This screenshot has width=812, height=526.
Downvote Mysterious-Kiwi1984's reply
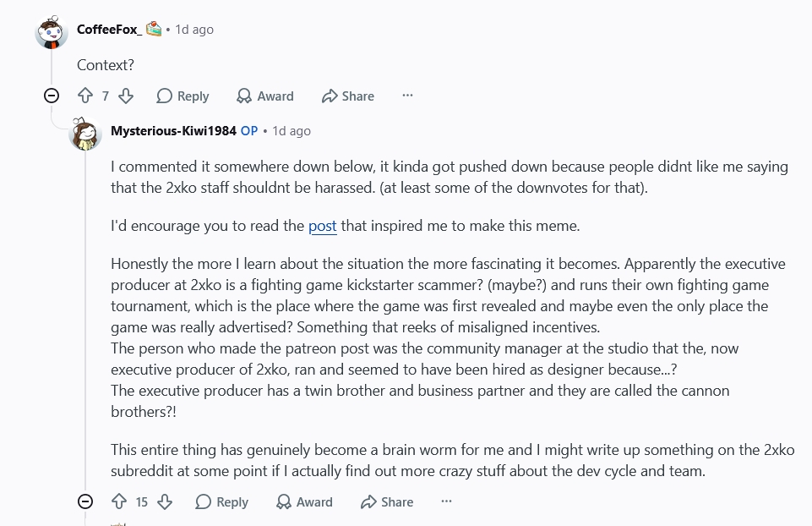(x=165, y=501)
